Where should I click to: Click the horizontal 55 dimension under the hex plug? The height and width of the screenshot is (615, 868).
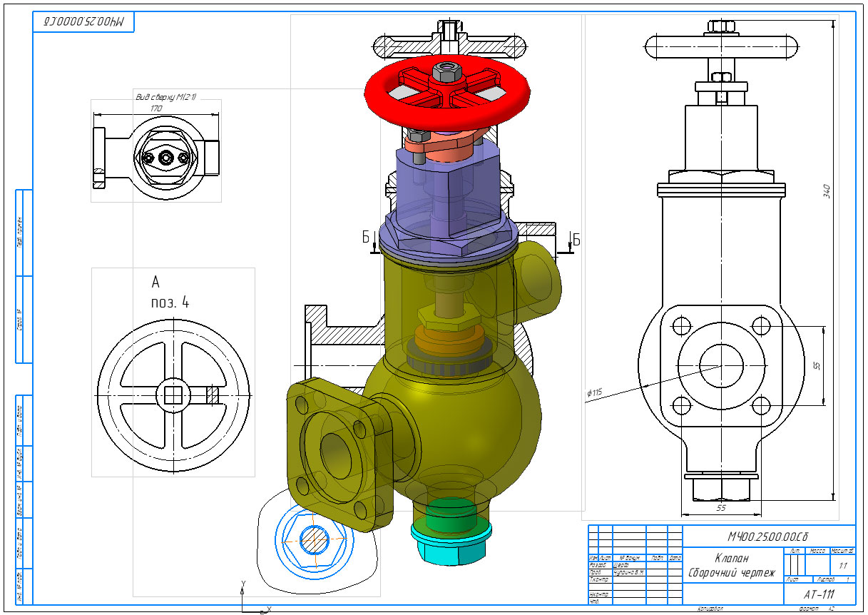[720, 507]
